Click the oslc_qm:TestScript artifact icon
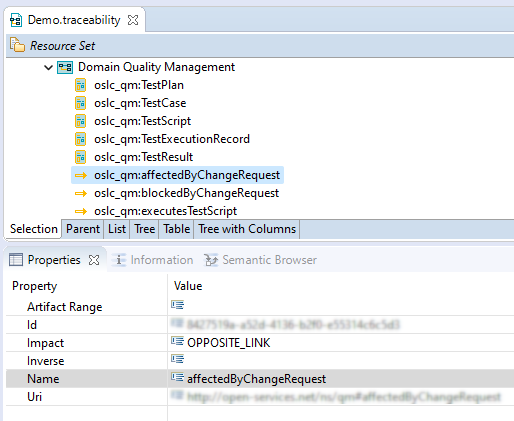The image size is (514, 421). [80, 121]
